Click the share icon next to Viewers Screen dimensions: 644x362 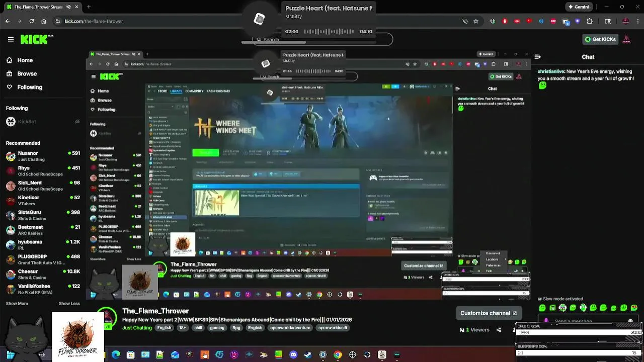click(499, 330)
